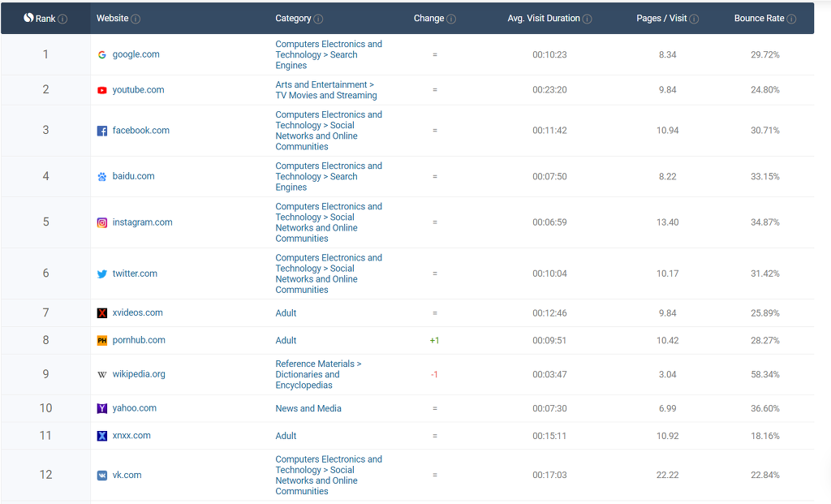
Task: Click the Avg. Visit Duration column header
Action: (544, 18)
